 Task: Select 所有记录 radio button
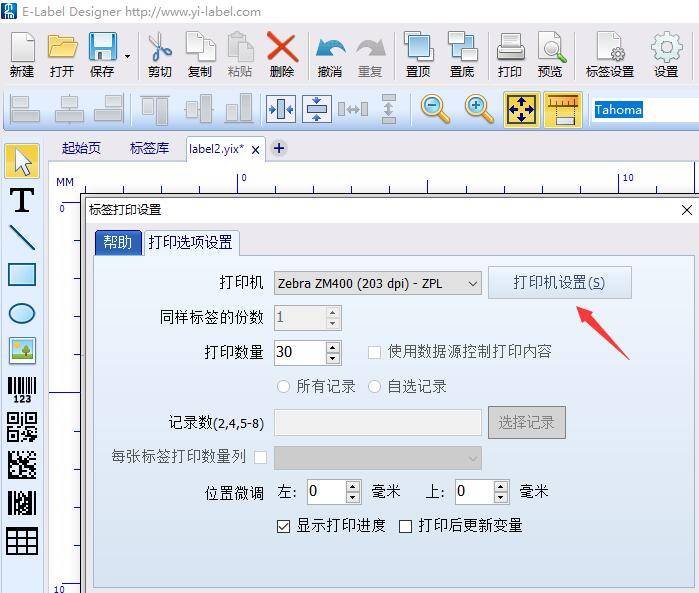tap(284, 386)
